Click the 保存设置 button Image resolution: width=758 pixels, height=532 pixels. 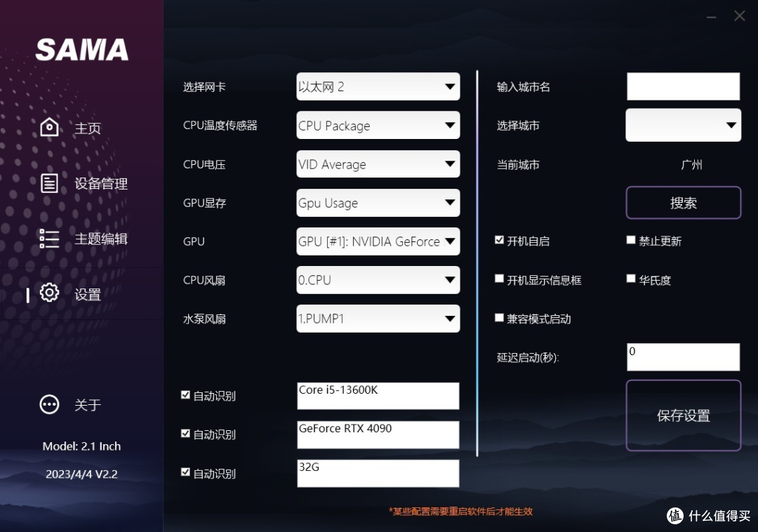[683, 415]
